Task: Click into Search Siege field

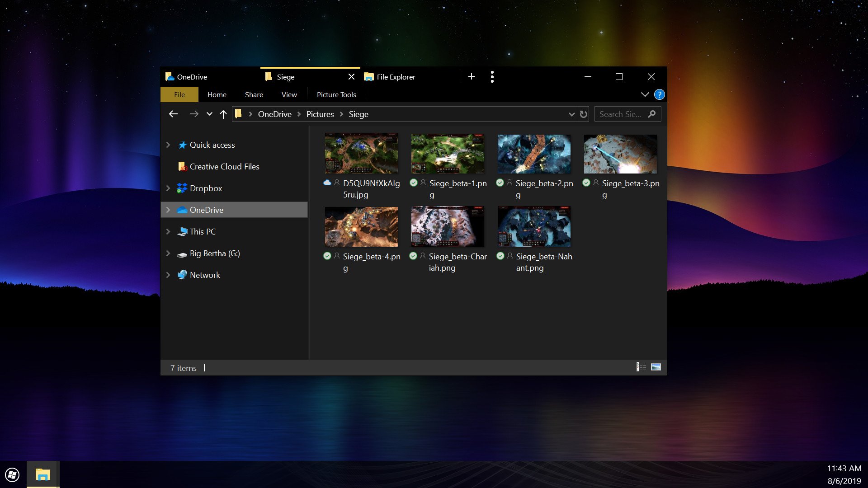Action: click(x=627, y=114)
